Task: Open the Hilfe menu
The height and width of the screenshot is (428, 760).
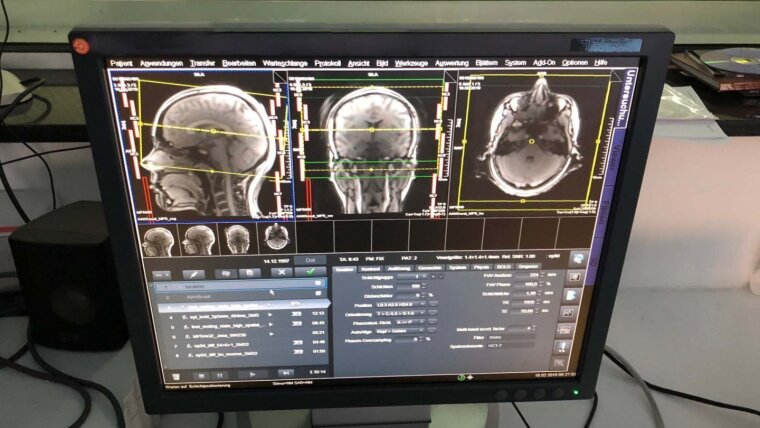Action: pos(601,63)
